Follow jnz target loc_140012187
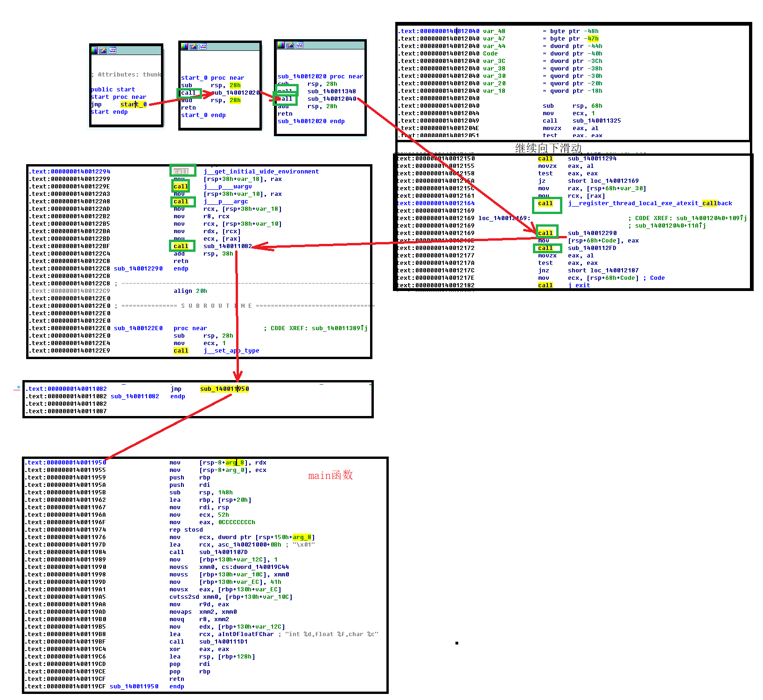The height and width of the screenshot is (700, 763). pos(614,270)
